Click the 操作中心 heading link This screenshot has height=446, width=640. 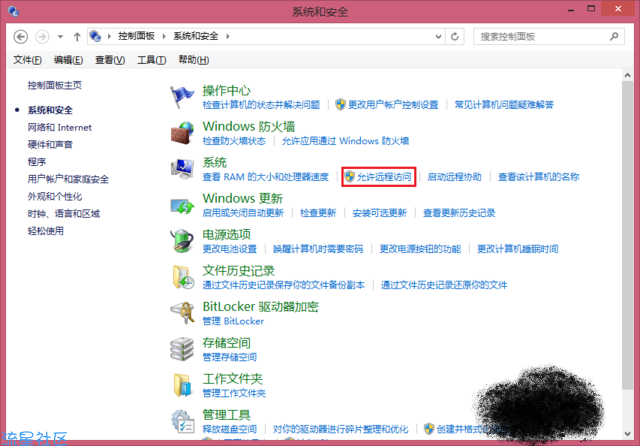227,91
